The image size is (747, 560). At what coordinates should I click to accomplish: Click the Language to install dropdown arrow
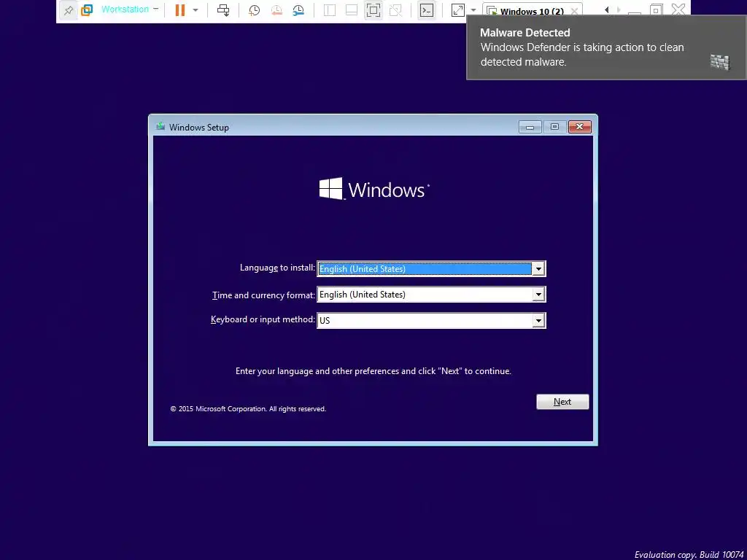[538, 268]
